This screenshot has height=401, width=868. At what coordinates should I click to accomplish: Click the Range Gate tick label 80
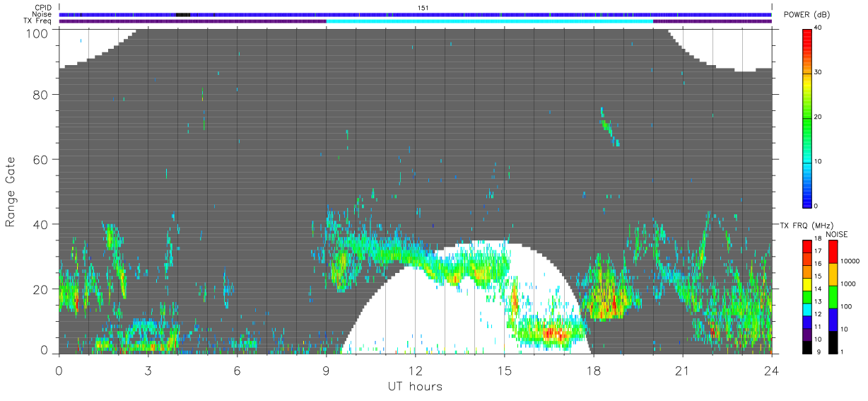pyautogui.click(x=42, y=94)
